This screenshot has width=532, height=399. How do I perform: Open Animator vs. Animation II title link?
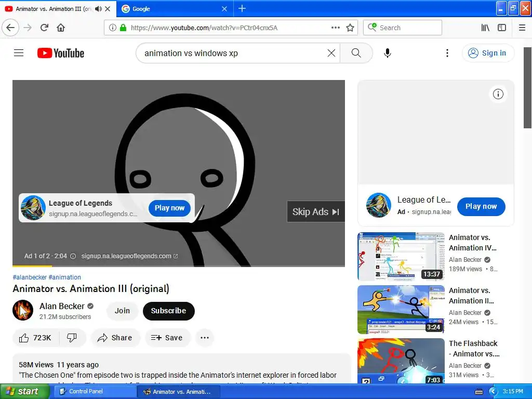[471, 296]
